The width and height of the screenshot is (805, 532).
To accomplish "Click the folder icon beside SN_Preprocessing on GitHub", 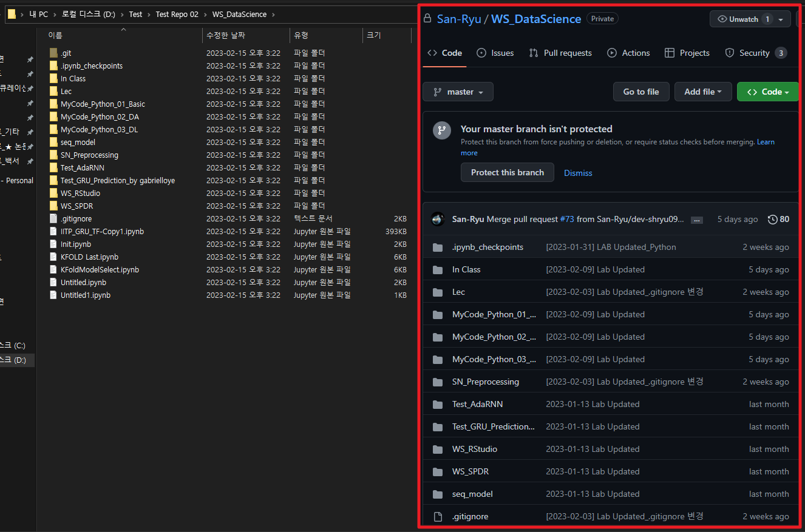I will [438, 382].
